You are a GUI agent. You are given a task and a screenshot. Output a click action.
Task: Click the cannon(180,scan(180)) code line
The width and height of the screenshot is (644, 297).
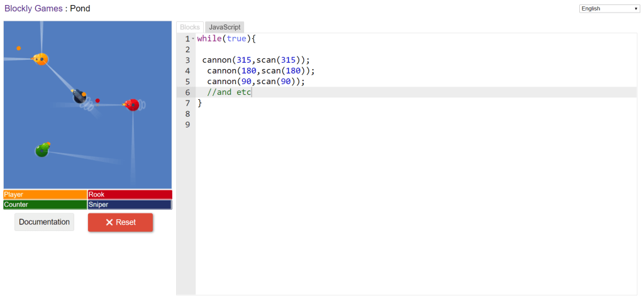point(258,71)
